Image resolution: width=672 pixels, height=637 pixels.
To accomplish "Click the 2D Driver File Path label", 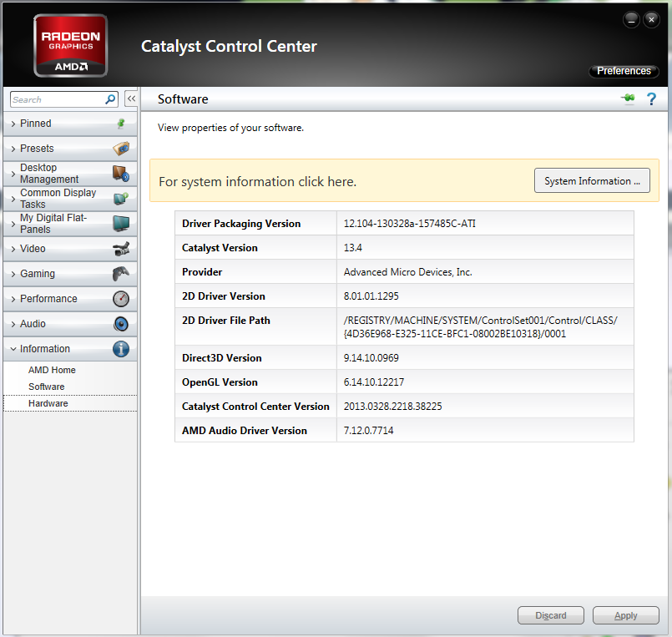I will click(226, 321).
